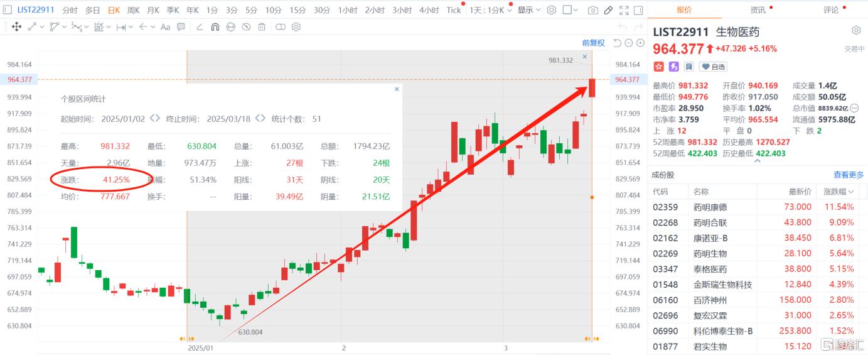Click the 前复权 adjustment button
This screenshot has width=868, height=355.
tap(593, 43)
